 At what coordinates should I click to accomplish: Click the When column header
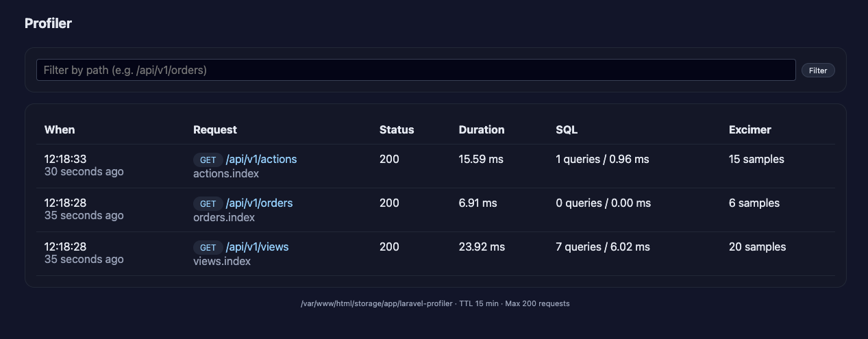pyautogui.click(x=60, y=129)
